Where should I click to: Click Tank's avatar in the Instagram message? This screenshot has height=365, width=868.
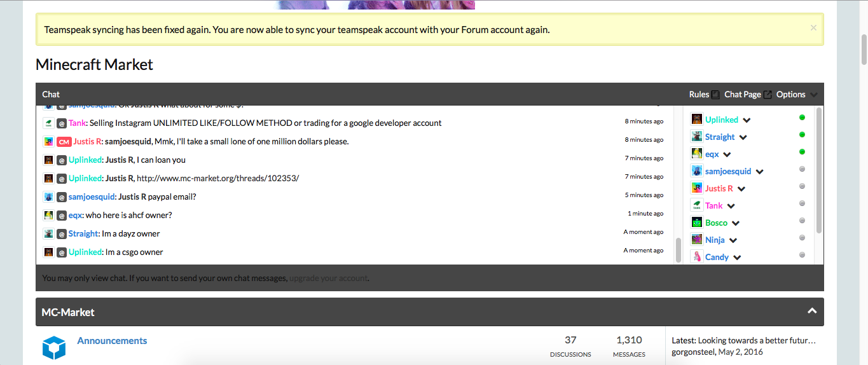pyautogui.click(x=48, y=123)
